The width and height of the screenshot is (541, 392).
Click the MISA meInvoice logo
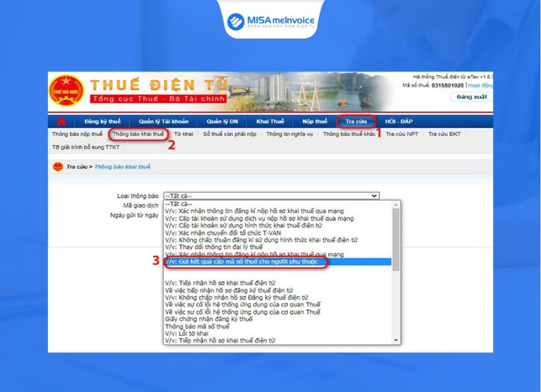tap(271, 21)
